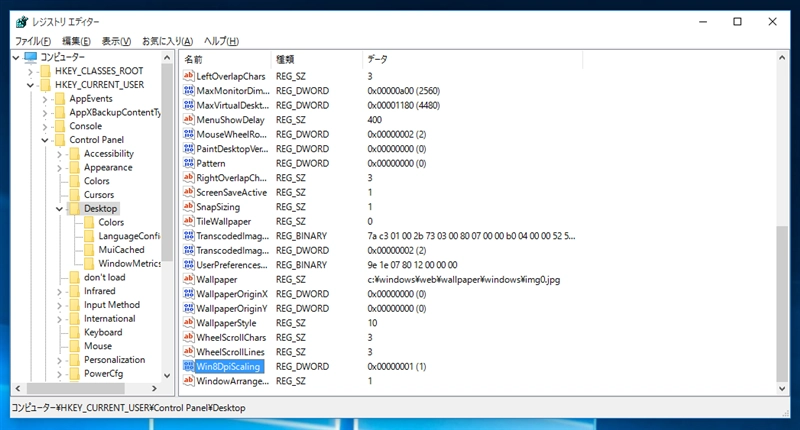Select the Personalization key

point(114,360)
